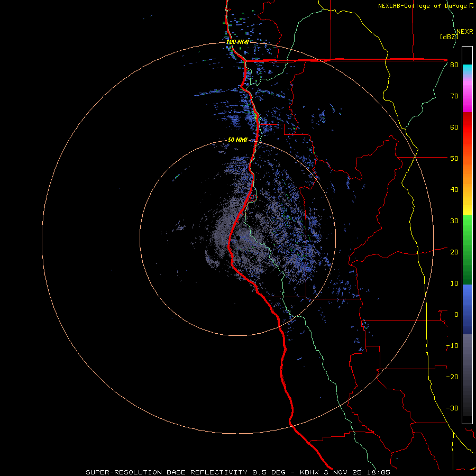The image size is (476, 476).
Task: Click the -20 value on the dBZ scale
Action: pos(452,377)
